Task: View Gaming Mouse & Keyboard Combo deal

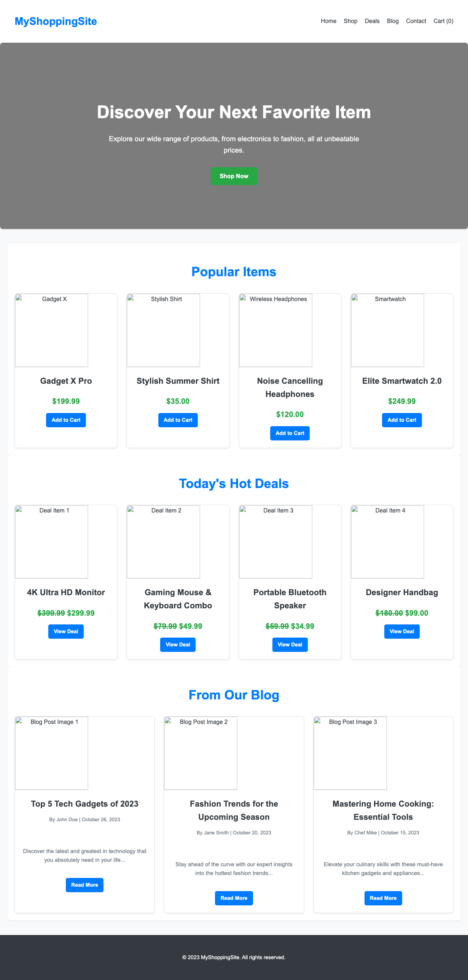Action: point(178,645)
